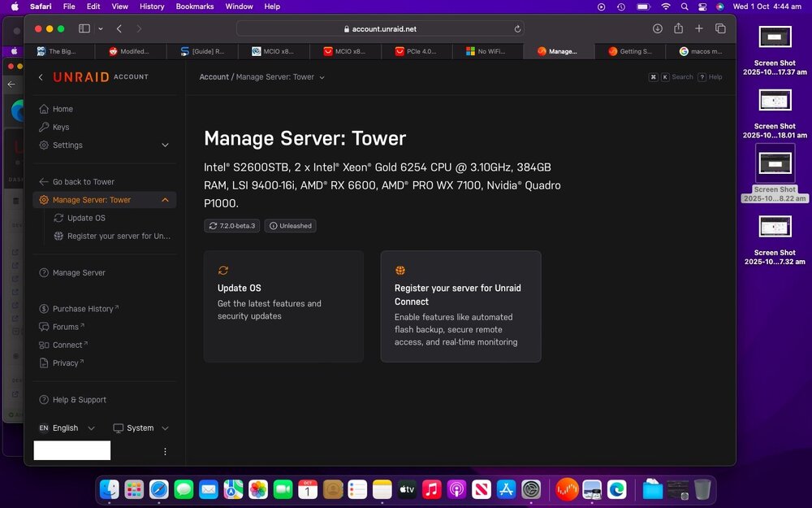The image size is (812, 508).
Task: Open Spotlight search in menu bar
Action: pyautogui.click(x=685, y=7)
